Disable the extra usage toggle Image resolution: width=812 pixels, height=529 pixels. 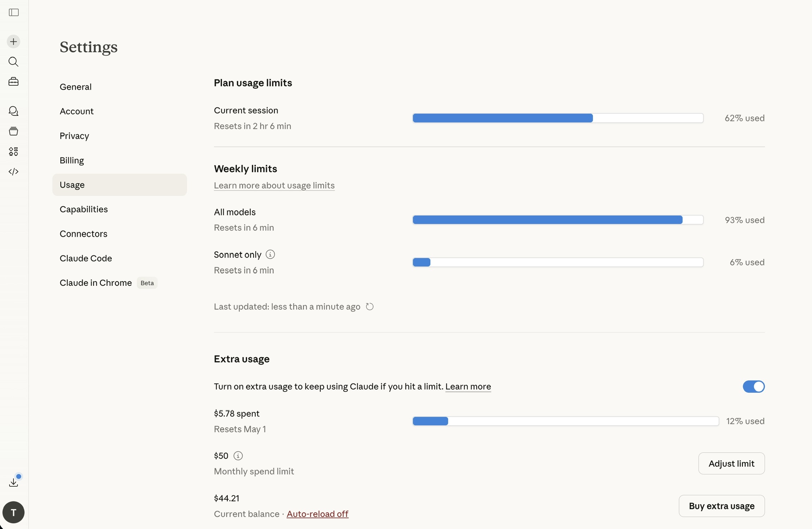[753, 387]
